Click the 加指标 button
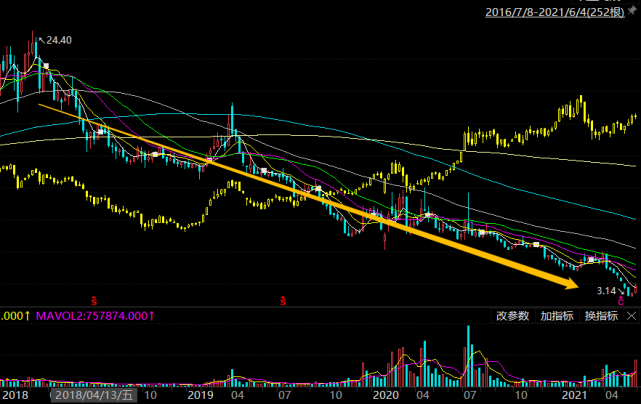The image size is (641, 404). (557, 316)
